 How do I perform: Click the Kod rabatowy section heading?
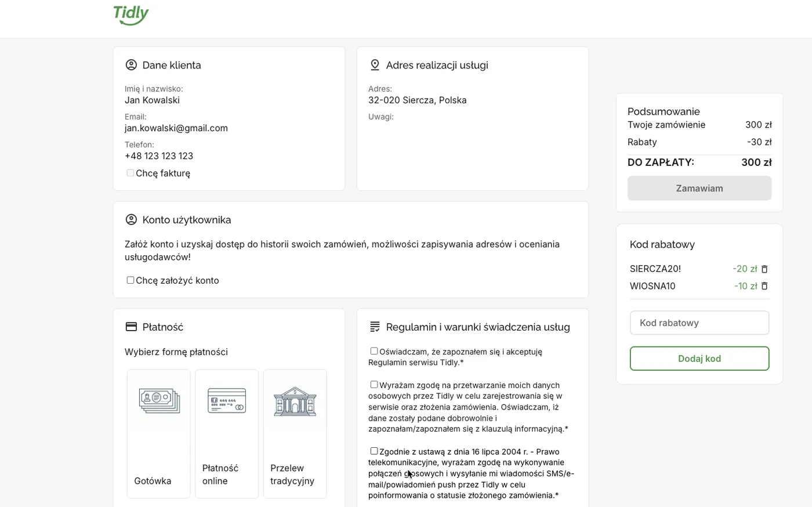pyautogui.click(x=662, y=245)
